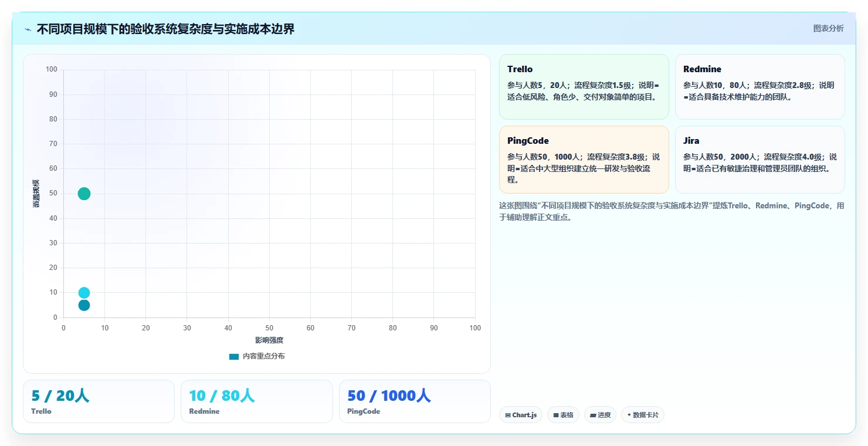Click the main title 不同项目规模下的验收系统复杂度与实施成本边界
This screenshot has height=446, width=868.
point(165,29)
